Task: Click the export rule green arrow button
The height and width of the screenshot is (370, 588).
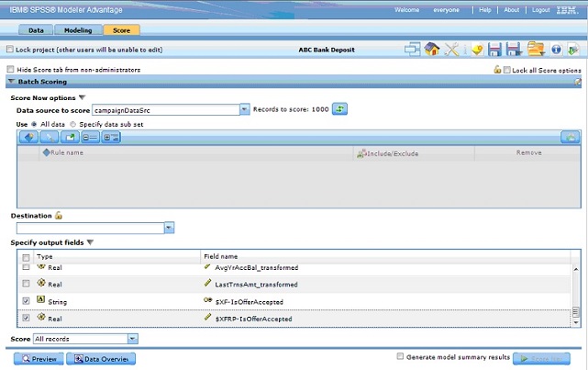Action: pos(70,138)
